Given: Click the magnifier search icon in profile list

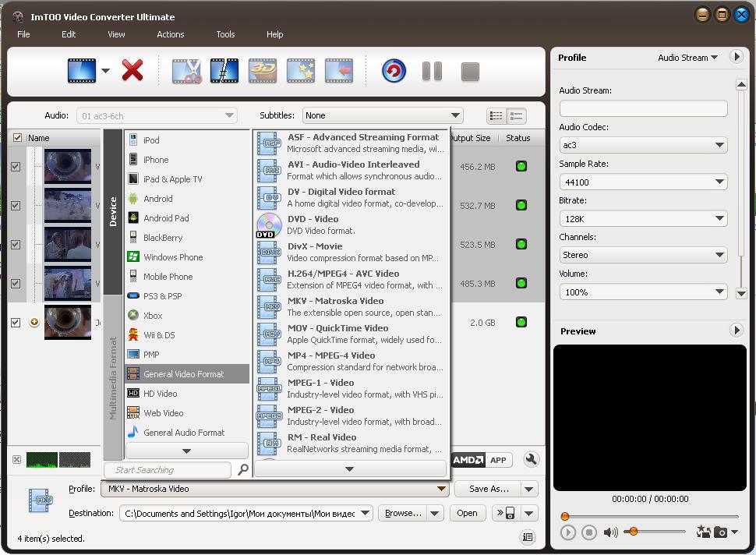Looking at the screenshot, I should [x=243, y=470].
